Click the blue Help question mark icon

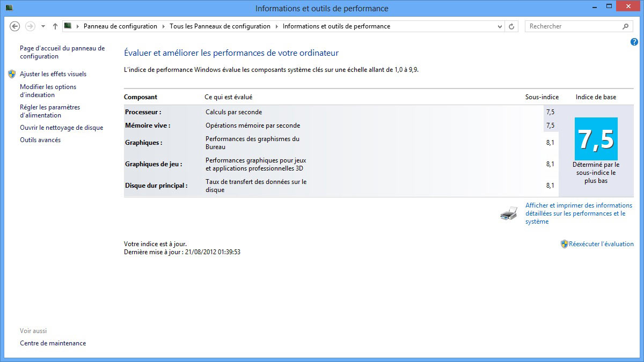[x=633, y=41]
